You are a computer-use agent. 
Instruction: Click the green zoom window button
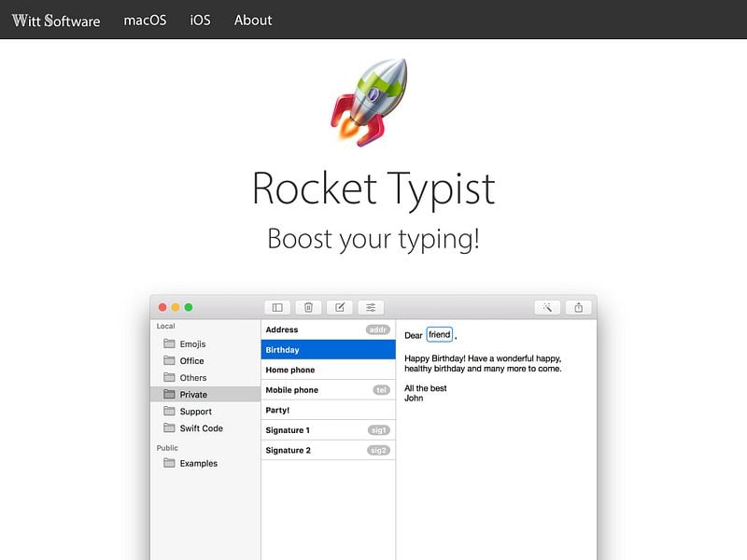click(x=189, y=308)
